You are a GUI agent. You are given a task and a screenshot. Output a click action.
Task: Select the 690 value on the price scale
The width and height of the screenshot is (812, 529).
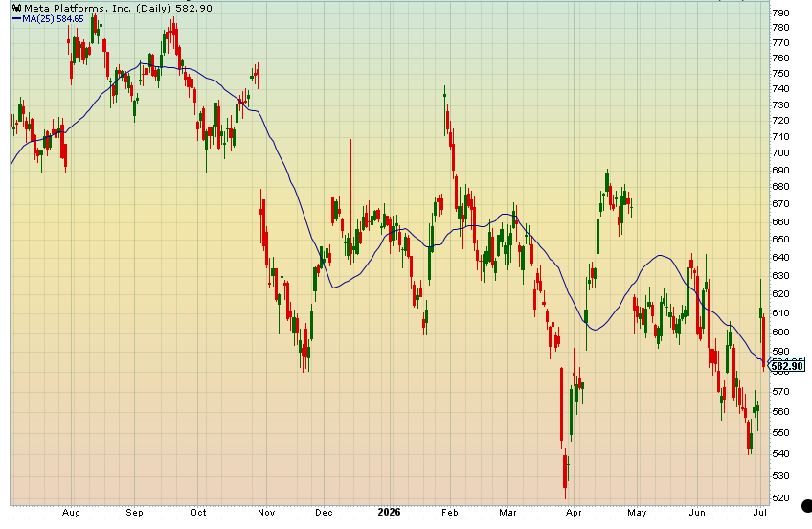[780, 171]
